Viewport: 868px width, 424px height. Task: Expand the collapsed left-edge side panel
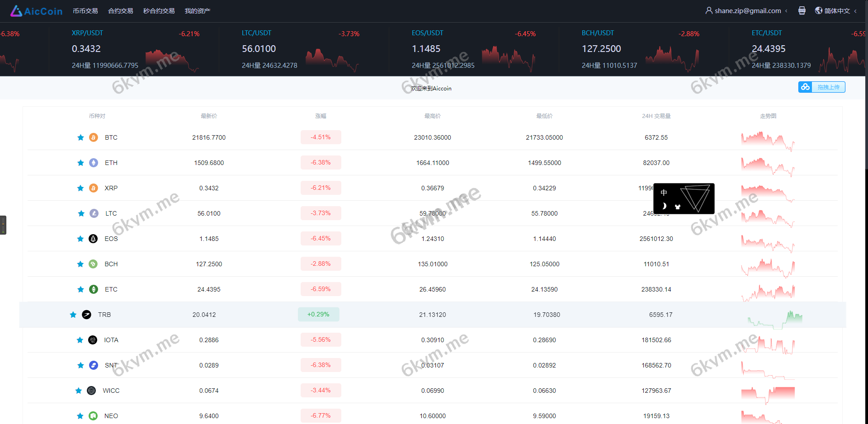[4, 225]
